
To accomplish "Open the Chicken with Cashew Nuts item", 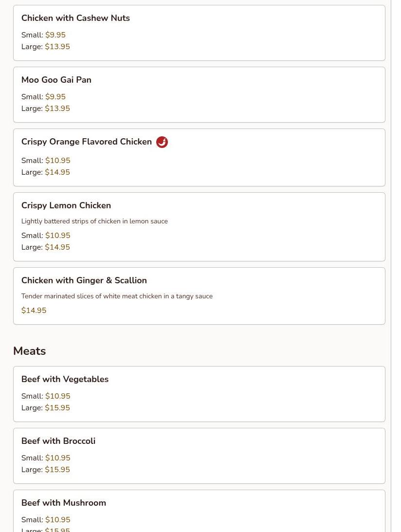I will coord(199,33).
